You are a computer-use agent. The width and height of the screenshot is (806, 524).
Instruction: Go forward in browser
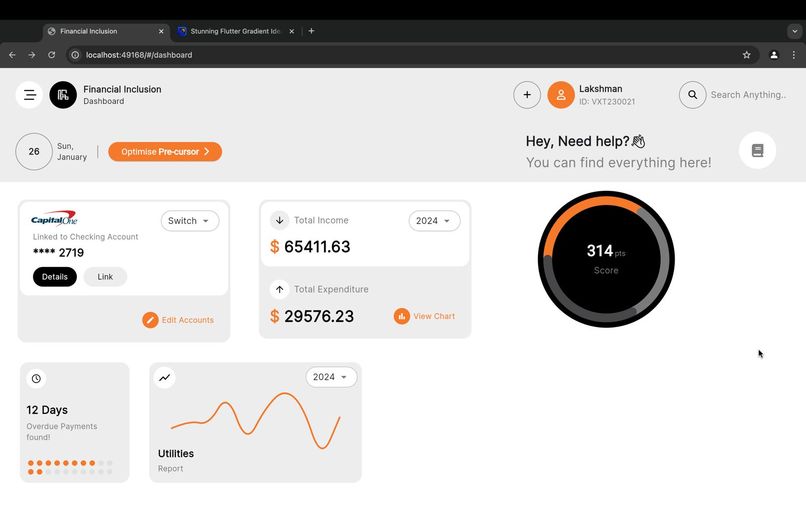(32, 55)
